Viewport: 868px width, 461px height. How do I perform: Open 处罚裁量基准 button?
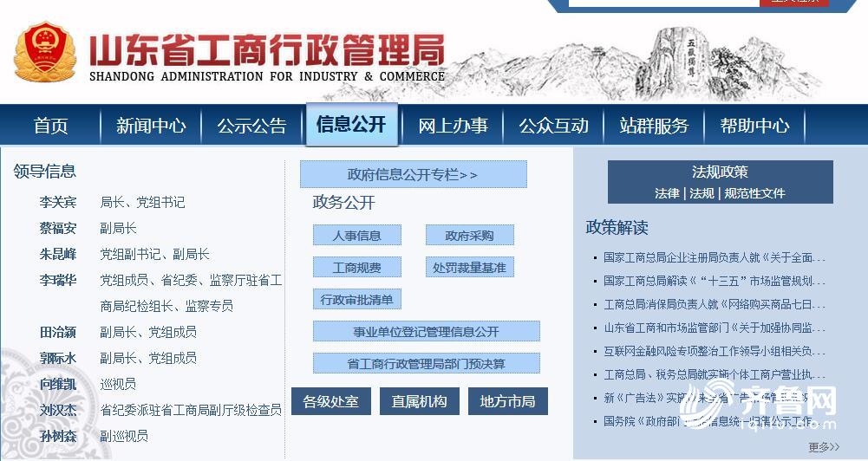[x=469, y=267]
